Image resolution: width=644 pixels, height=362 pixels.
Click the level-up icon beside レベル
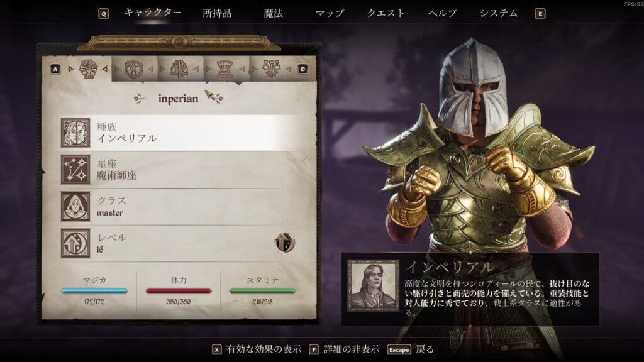pyautogui.click(x=285, y=243)
